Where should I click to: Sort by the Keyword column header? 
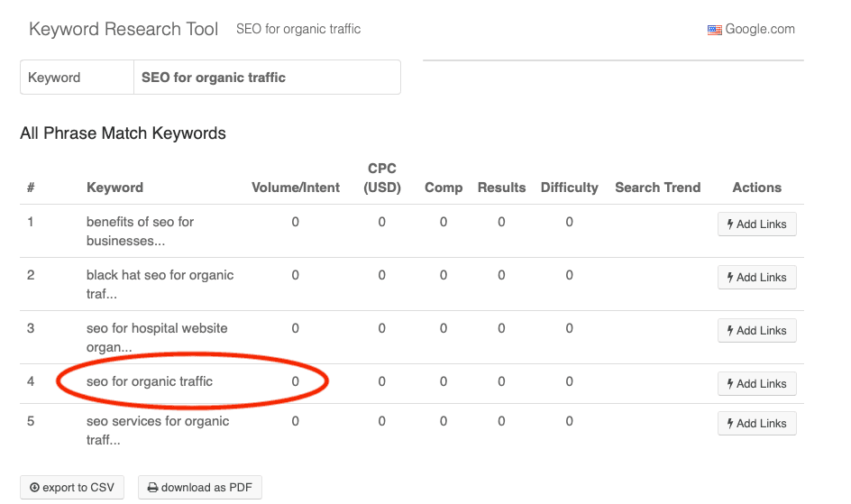click(x=114, y=188)
